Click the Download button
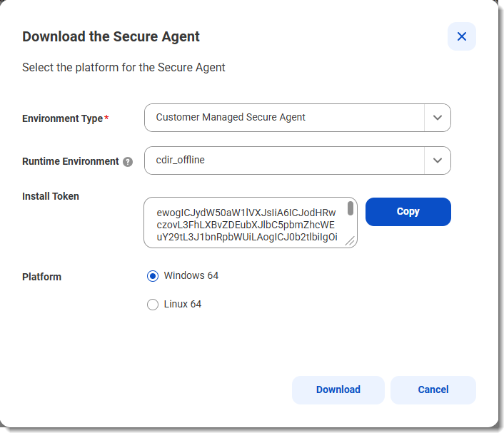504x433 pixels. [338, 390]
